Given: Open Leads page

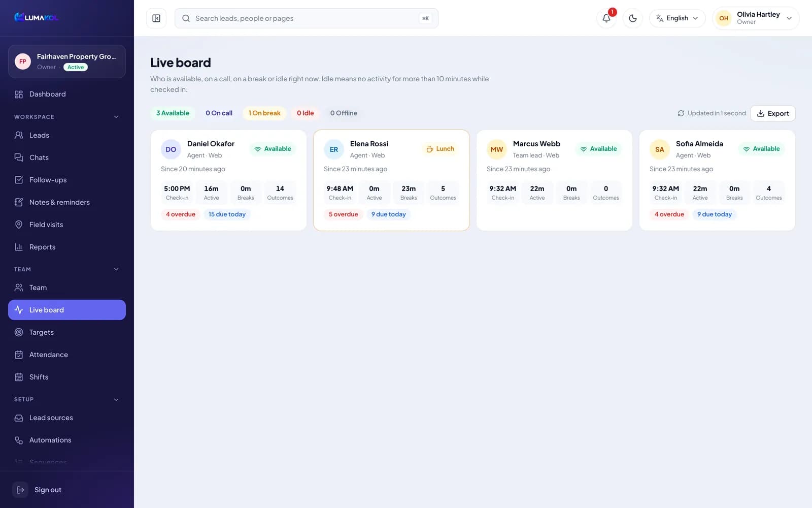Looking at the screenshot, I should click(x=67, y=135).
